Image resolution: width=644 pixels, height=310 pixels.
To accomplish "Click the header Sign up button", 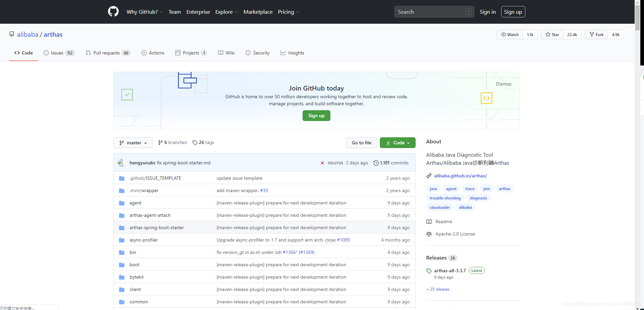I will [x=513, y=12].
